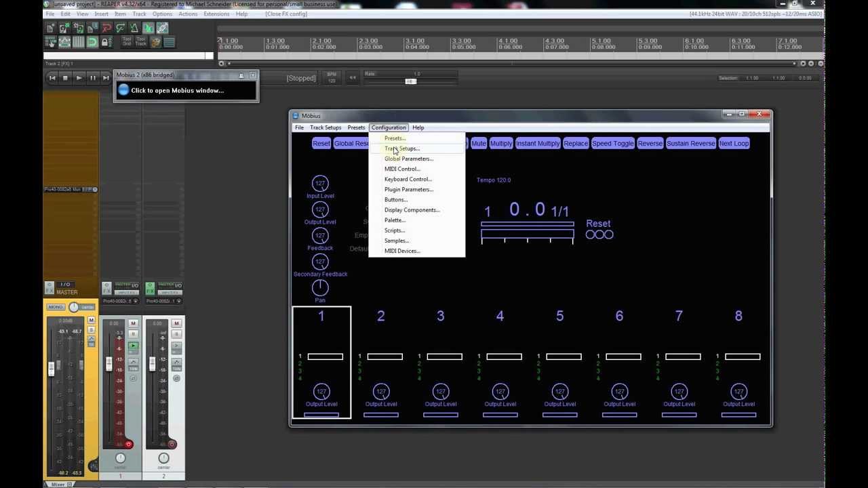
Task: Click the Mobius Multiply button
Action: click(x=501, y=143)
